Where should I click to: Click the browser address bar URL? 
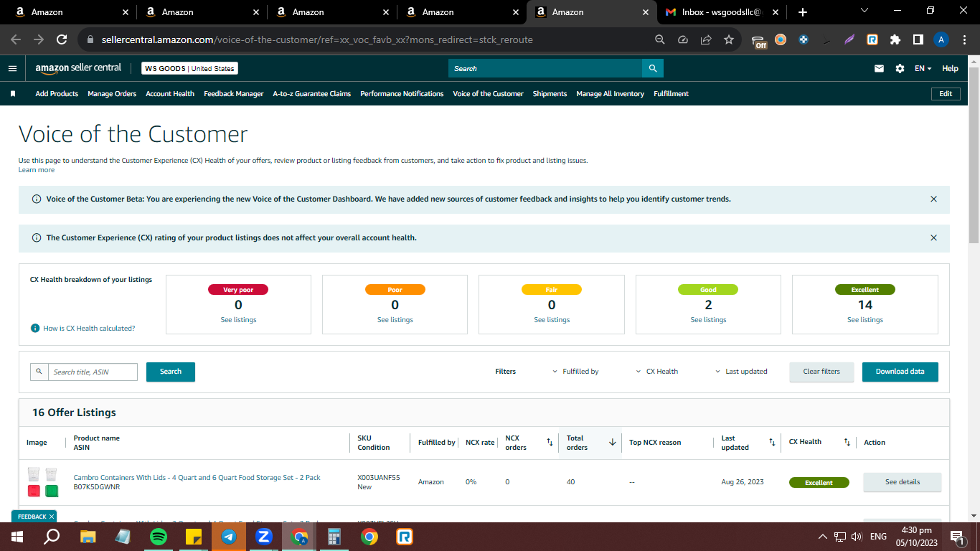coord(317,39)
